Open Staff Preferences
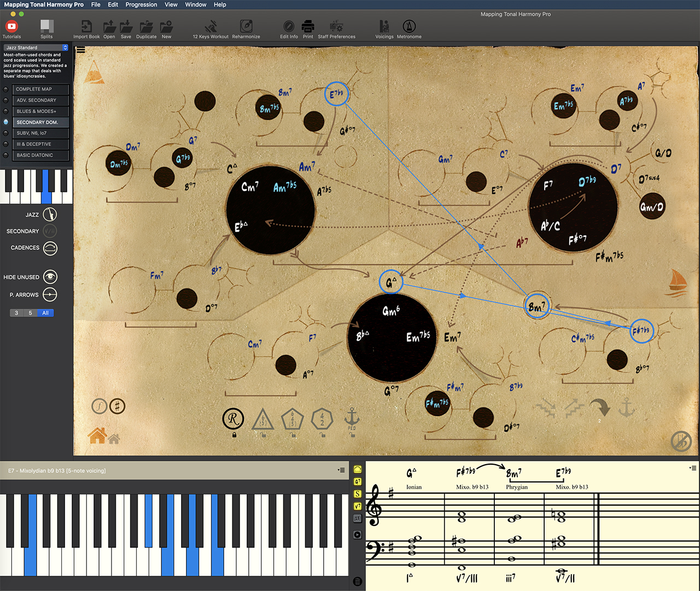The height and width of the screenshot is (591, 700). click(336, 26)
